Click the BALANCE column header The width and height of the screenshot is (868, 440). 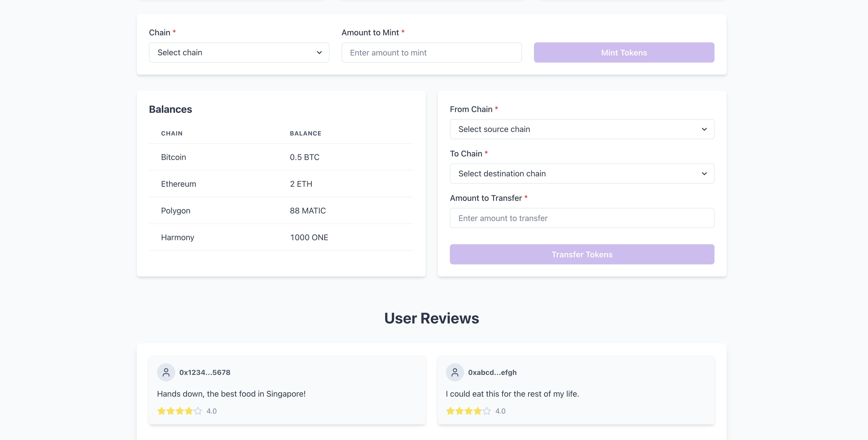pyautogui.click(x=306, y=133)
